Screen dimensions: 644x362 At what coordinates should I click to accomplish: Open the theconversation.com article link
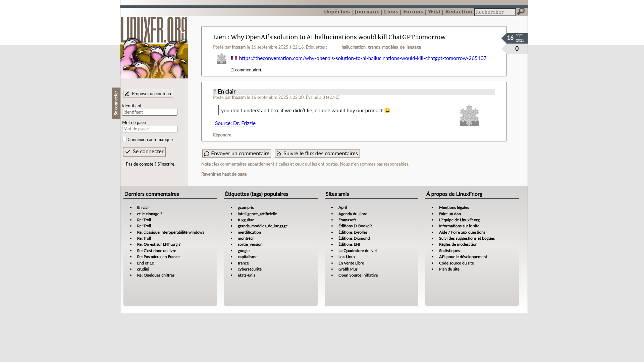coord(363,58)
